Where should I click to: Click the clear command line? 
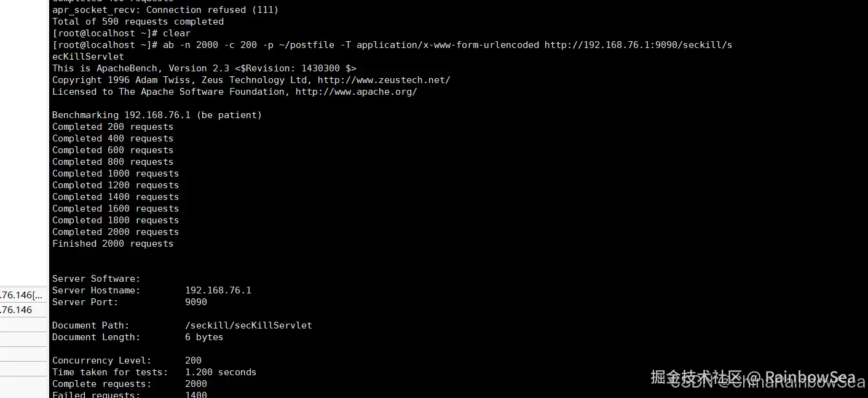coord(176,33)
